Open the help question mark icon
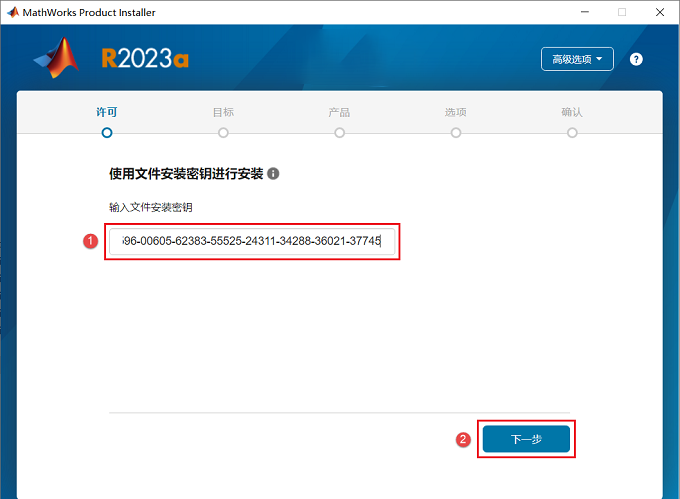 click(636, 59)
